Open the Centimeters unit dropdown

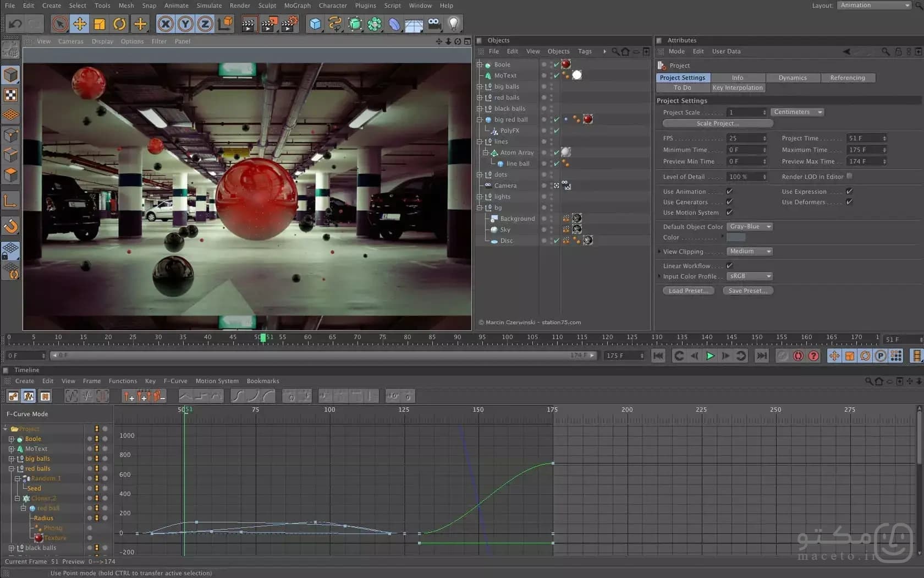(x=797, y=112)
